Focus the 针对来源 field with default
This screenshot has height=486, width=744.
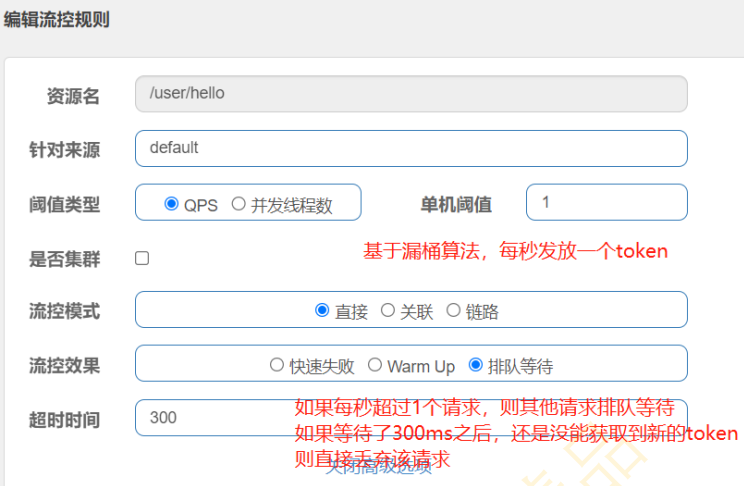[410, 148]
